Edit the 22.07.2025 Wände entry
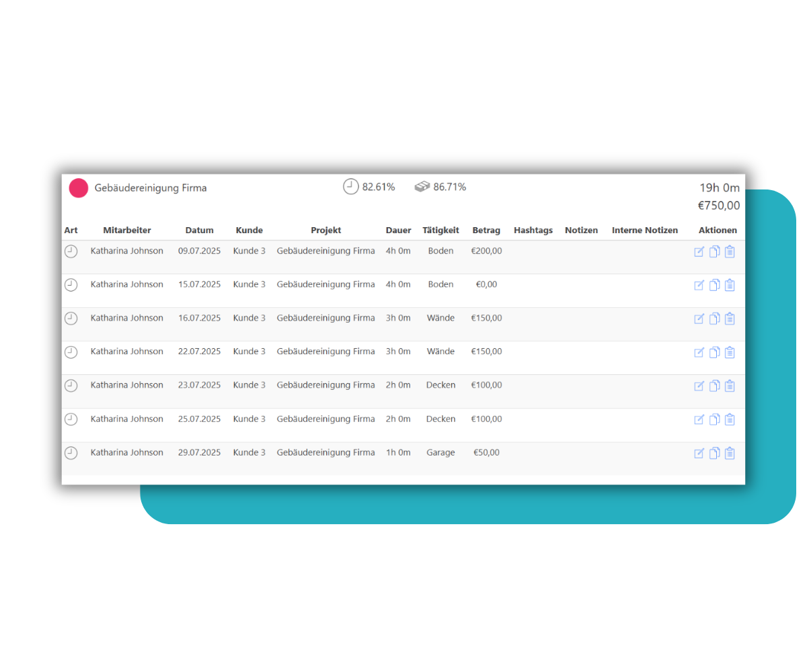Image resolution: width=807 pixels, height=672 pixels. click(699, 353)
